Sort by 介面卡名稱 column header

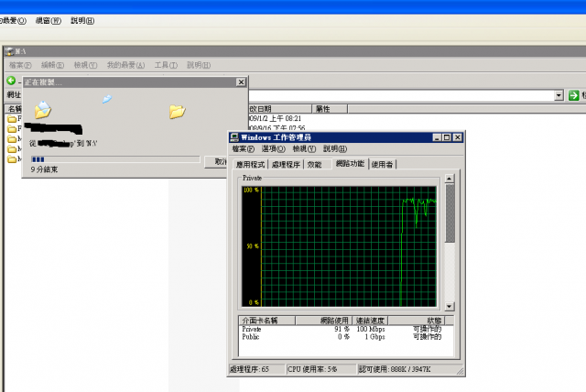(x=266, y=321)
